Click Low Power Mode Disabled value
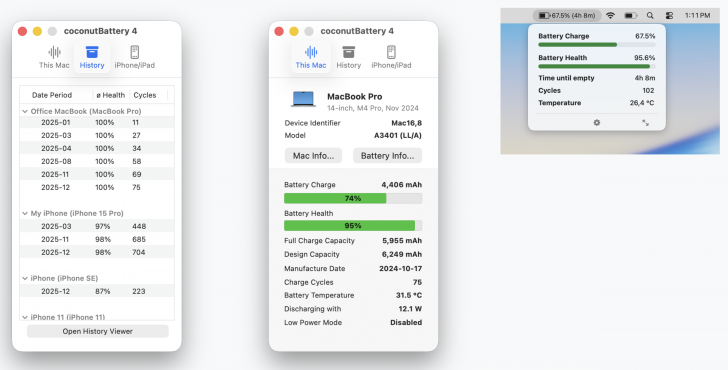This screenshot has width=728, height=370. [x=406, y=322]
